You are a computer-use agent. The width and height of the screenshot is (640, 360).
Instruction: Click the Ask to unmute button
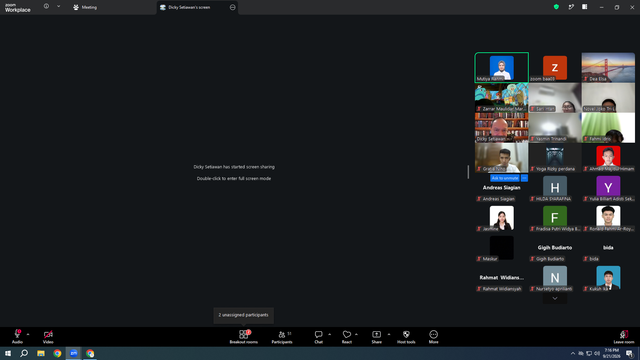pos(505,178)
